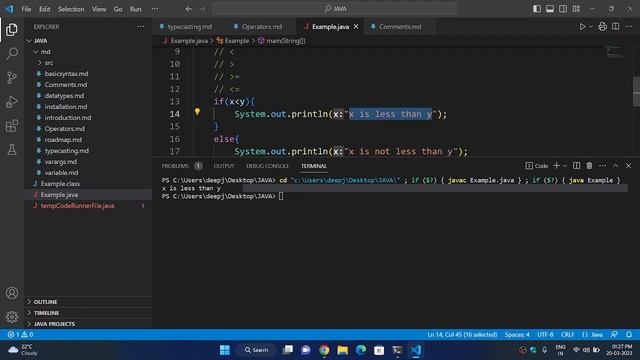
Task: Expand the Java Projects section
Action: 88,324
